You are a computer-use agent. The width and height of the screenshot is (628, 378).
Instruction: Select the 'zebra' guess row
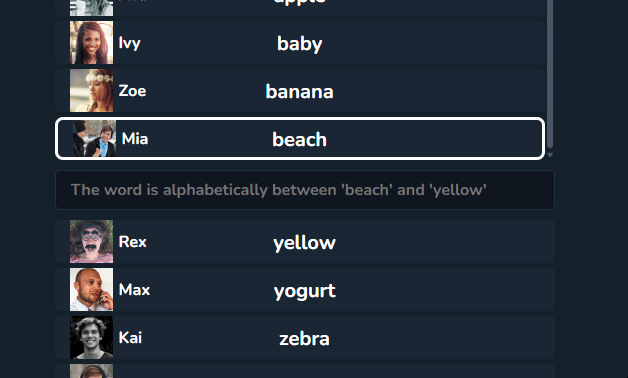point(305,338)
